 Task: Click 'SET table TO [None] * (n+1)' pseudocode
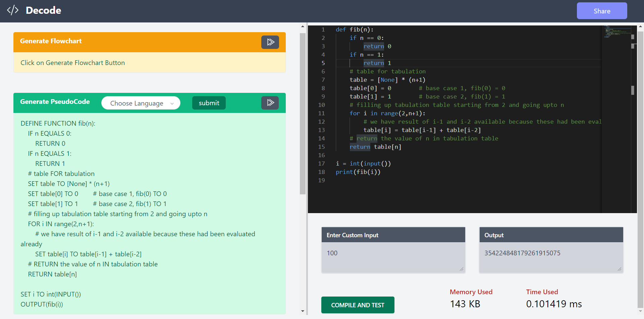(69, 184)
